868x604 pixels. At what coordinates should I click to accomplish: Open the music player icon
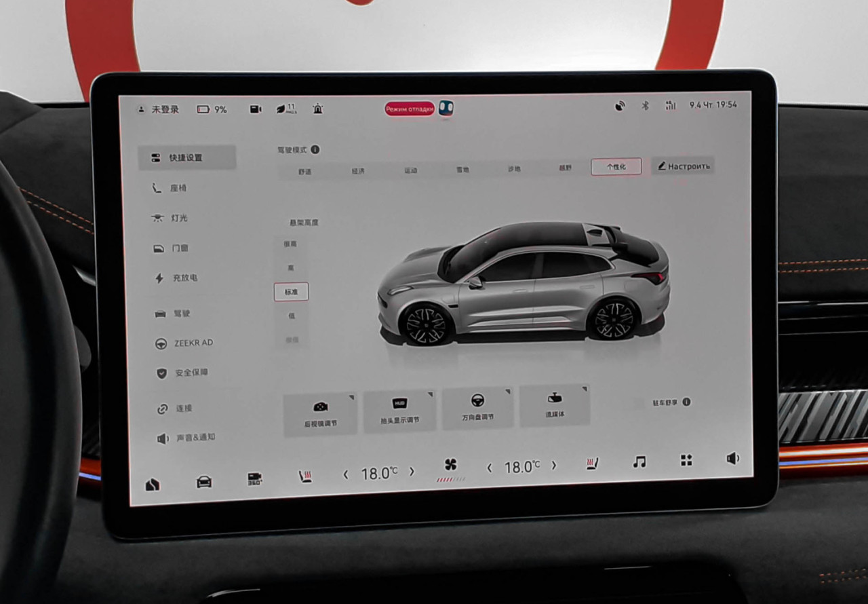639,461
